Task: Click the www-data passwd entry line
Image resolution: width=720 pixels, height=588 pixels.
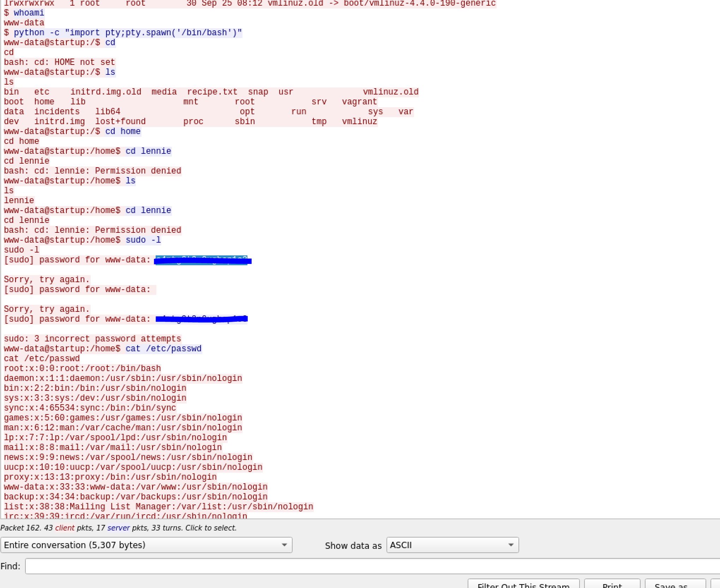Action: click(136, 487)
